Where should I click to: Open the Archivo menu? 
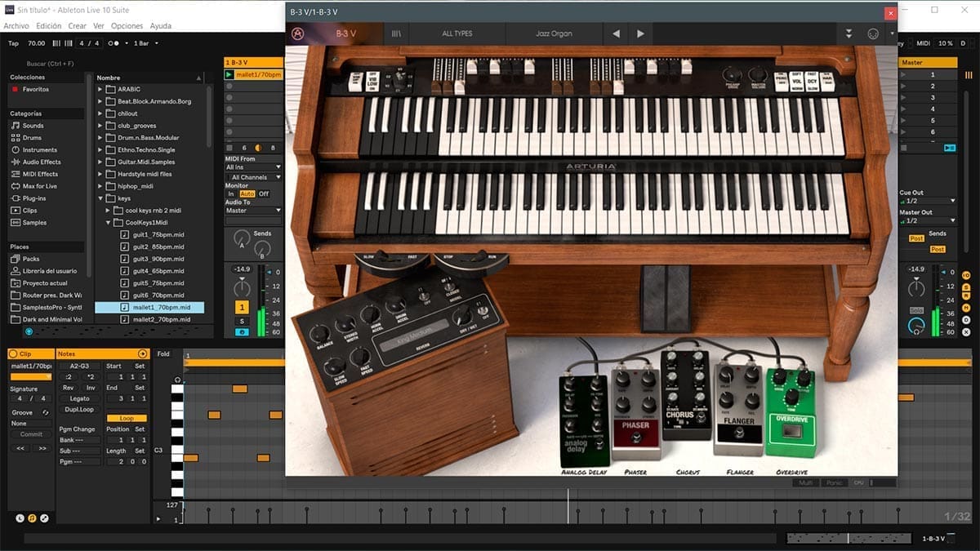click(x=16, y=26)
